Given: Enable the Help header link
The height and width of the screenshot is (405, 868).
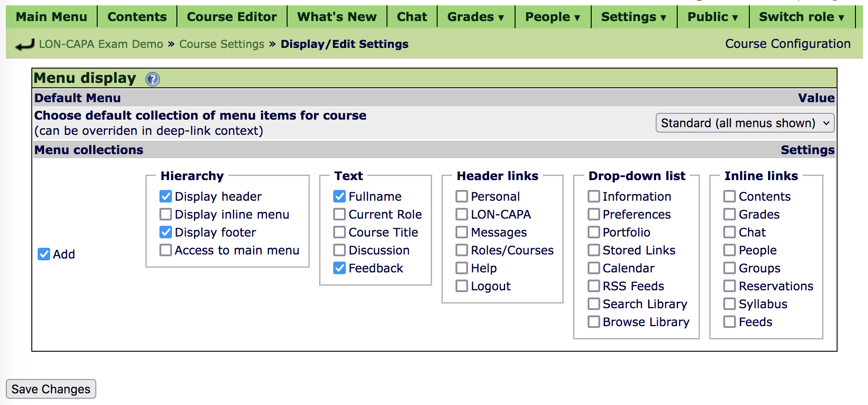Looking at the screenshot, I should [462, 268].
